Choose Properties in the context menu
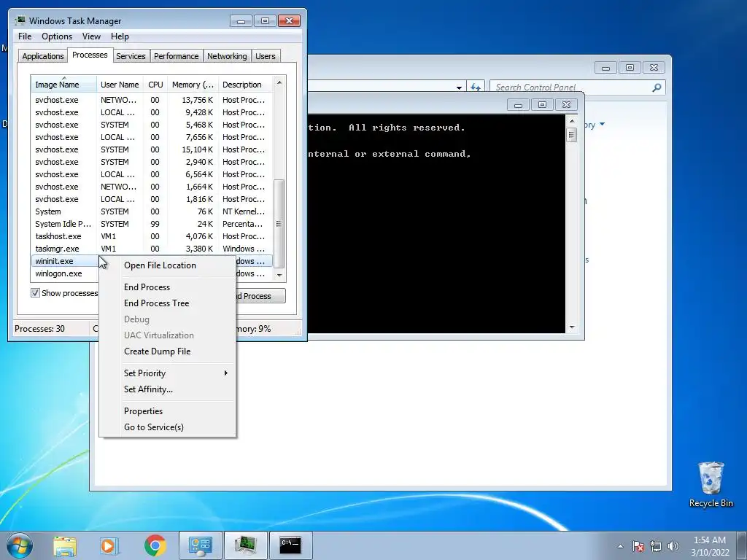 tap(168, 411)
